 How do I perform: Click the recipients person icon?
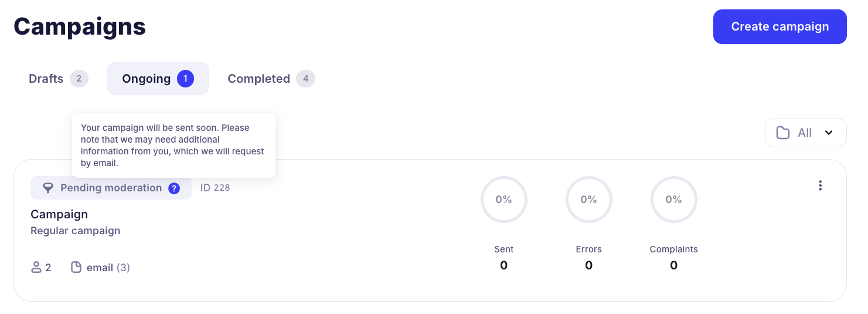click(36, 268)
